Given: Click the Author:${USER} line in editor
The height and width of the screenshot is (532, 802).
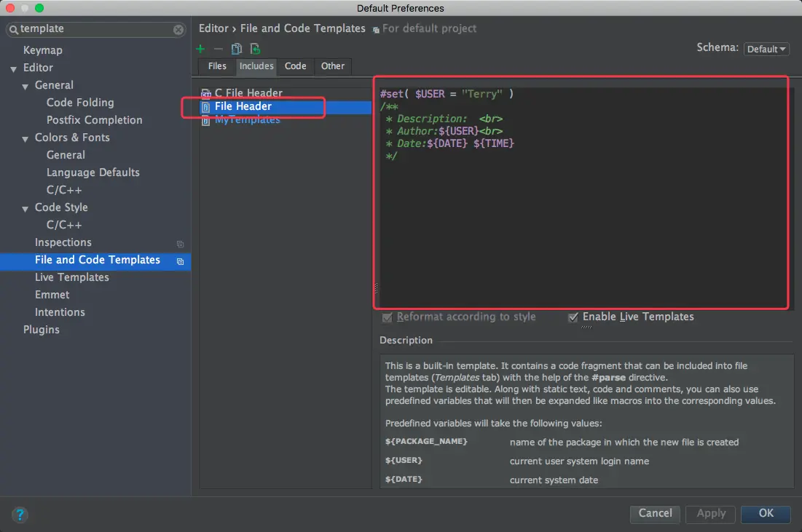Looking at the screenshot, I should click(444, 131).
